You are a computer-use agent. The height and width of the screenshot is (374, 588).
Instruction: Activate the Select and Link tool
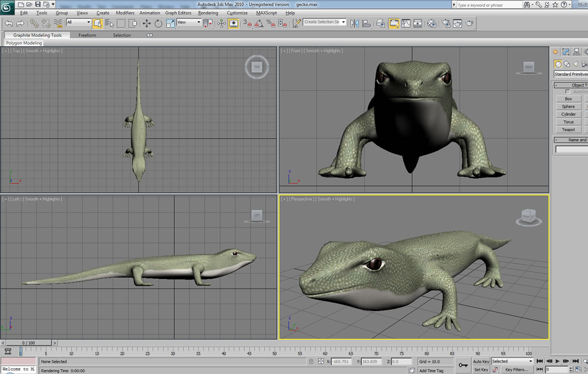34,24
